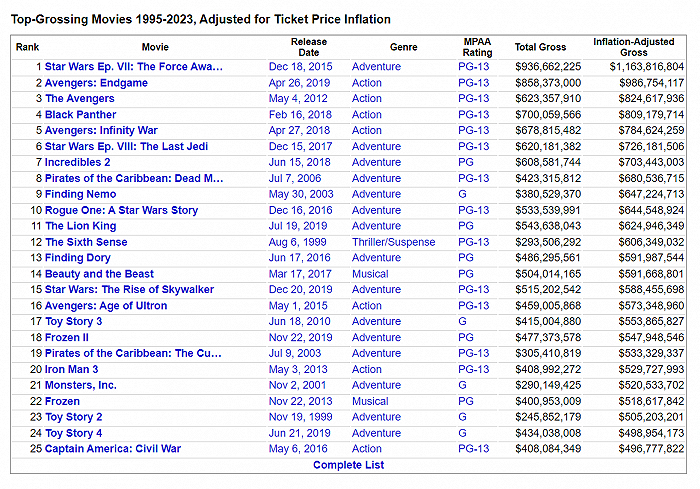Click the Total Gross column header
Viewport: 700px width, 489px height.
(540, 47)
